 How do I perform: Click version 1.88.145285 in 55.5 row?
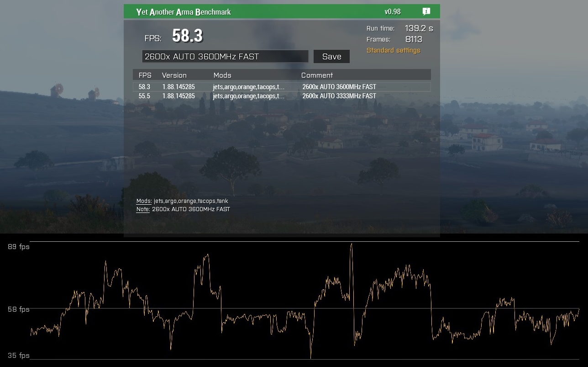point(178,96)
